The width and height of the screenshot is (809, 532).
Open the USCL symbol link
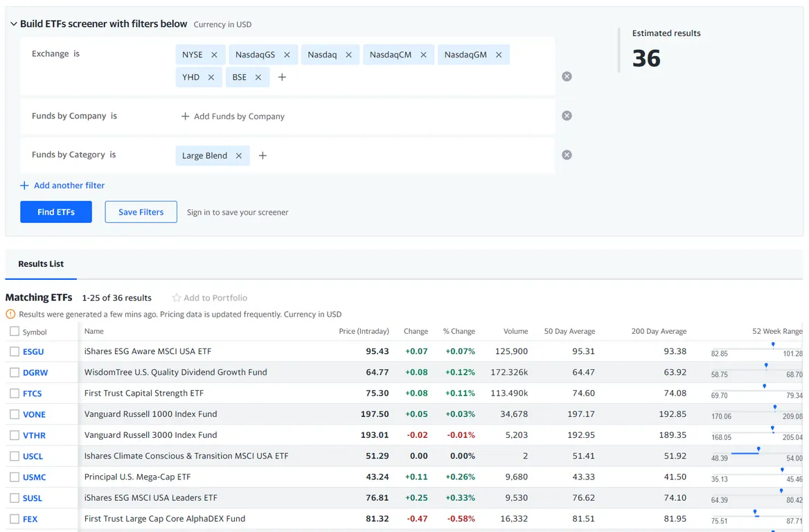click(33, 456)
